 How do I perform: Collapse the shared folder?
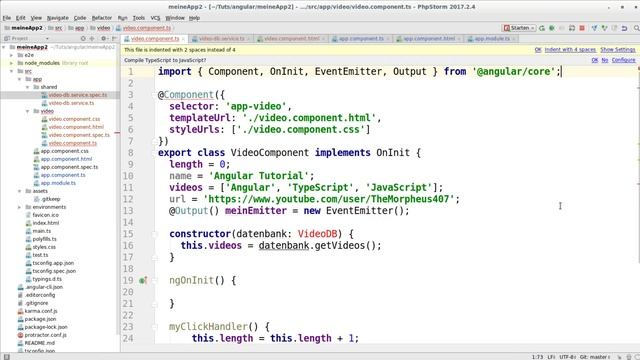tap(27, 87)
